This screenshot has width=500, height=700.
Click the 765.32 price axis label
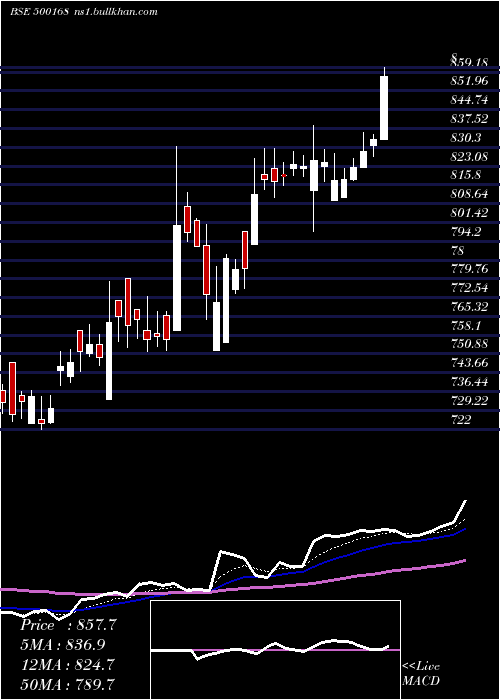point(469,307)
